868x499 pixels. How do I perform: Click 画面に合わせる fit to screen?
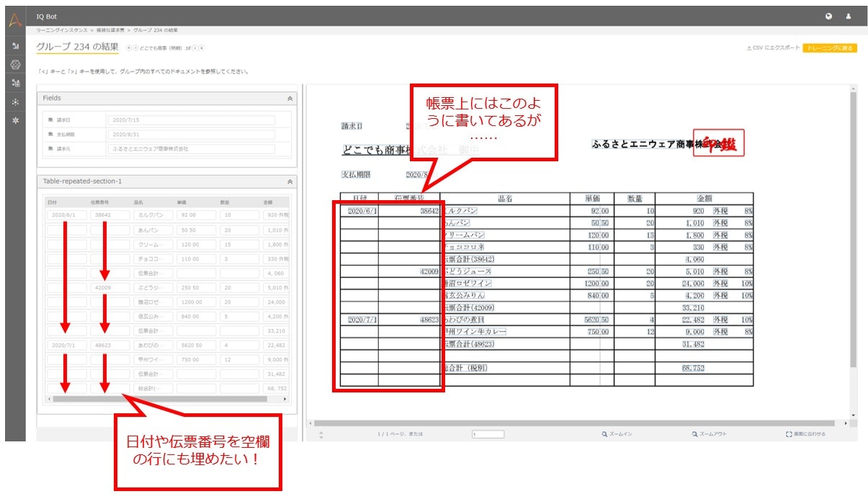click(x=805, y=434)
